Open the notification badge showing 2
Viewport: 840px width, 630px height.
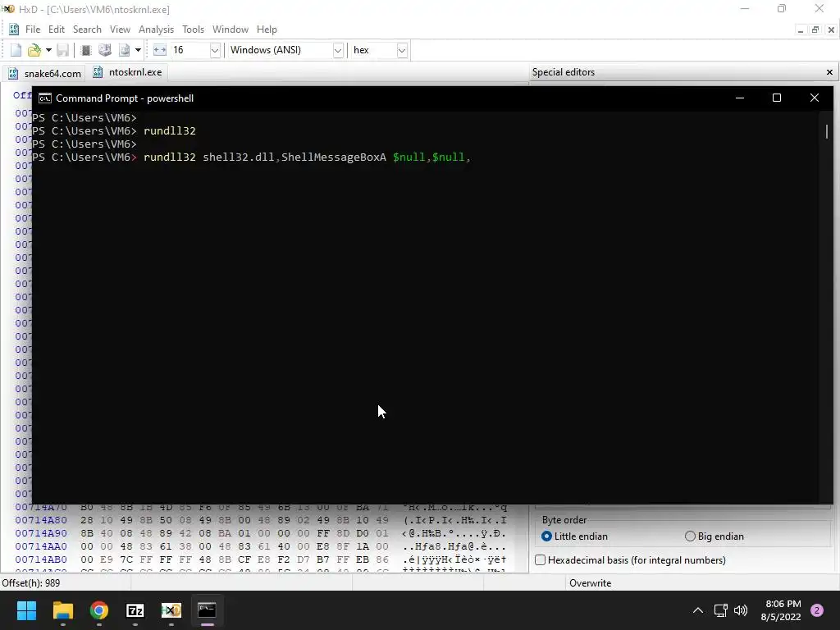point(817,610)
